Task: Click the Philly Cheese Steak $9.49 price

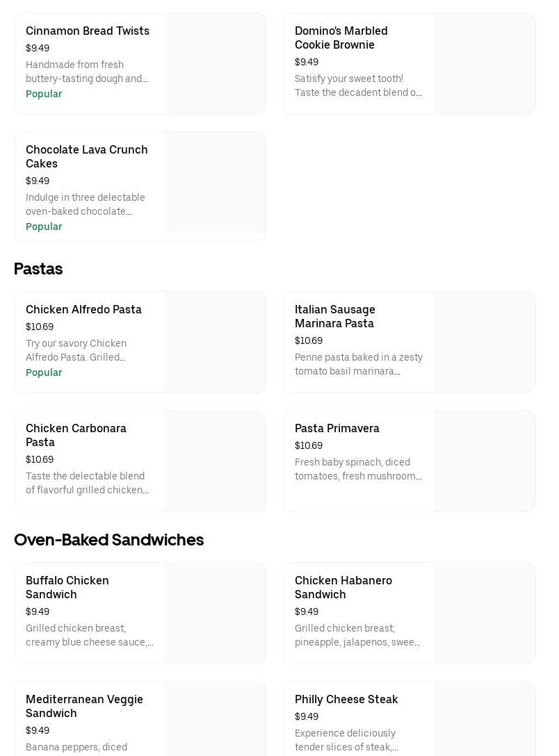Action: [307, 716]
